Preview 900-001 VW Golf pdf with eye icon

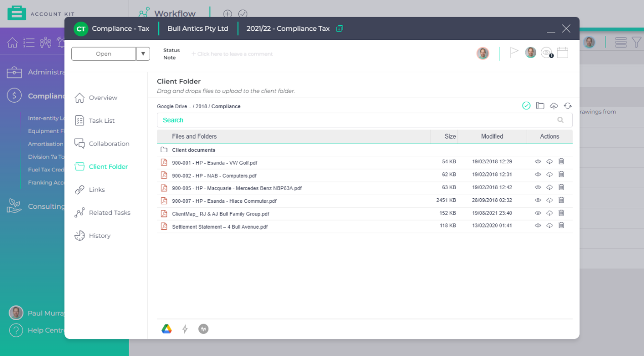tap(538, 162)
